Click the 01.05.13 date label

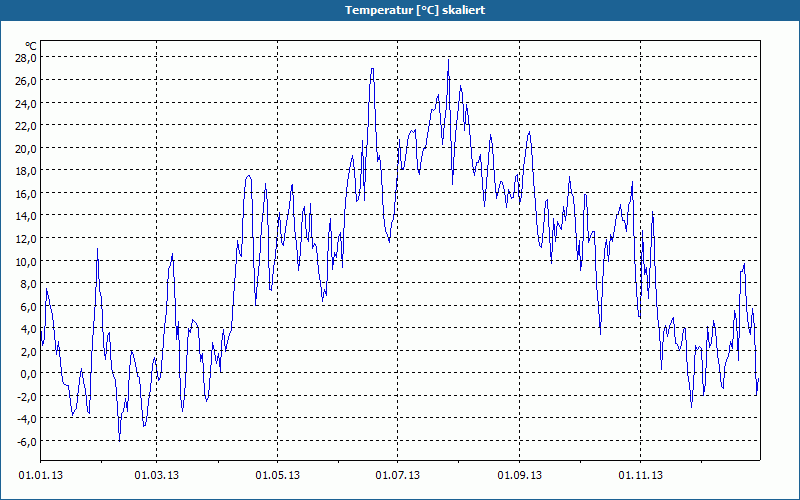tap(278, 476)
